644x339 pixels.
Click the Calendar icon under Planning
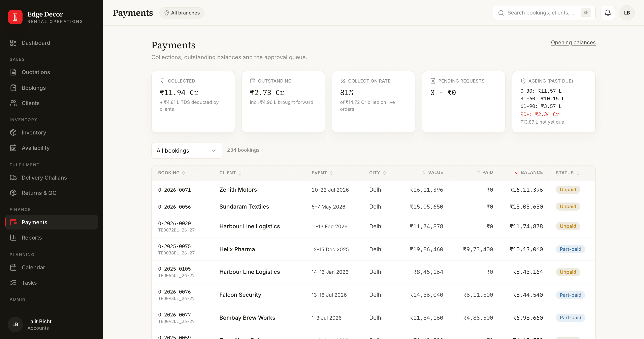point(13,268)
